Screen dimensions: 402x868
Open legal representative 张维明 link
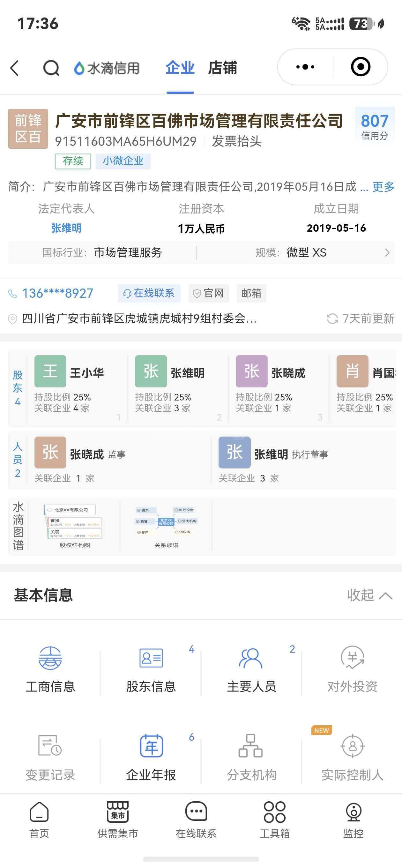point(66,228)
